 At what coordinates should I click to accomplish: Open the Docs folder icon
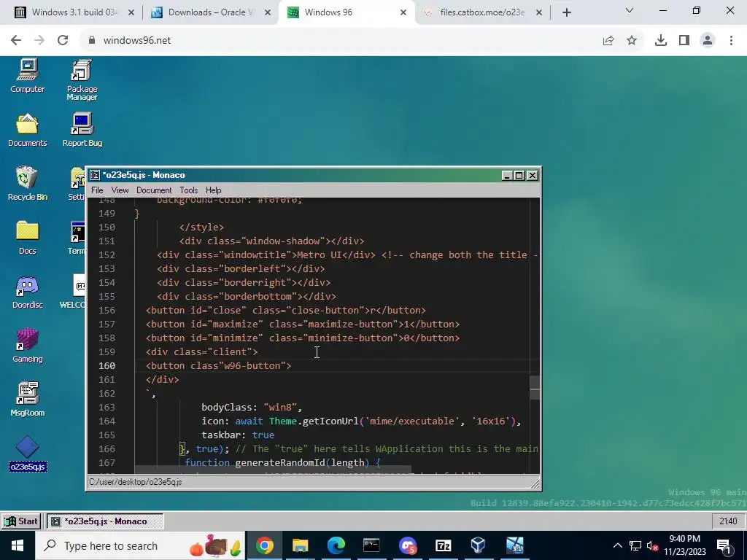pos(27,238)
